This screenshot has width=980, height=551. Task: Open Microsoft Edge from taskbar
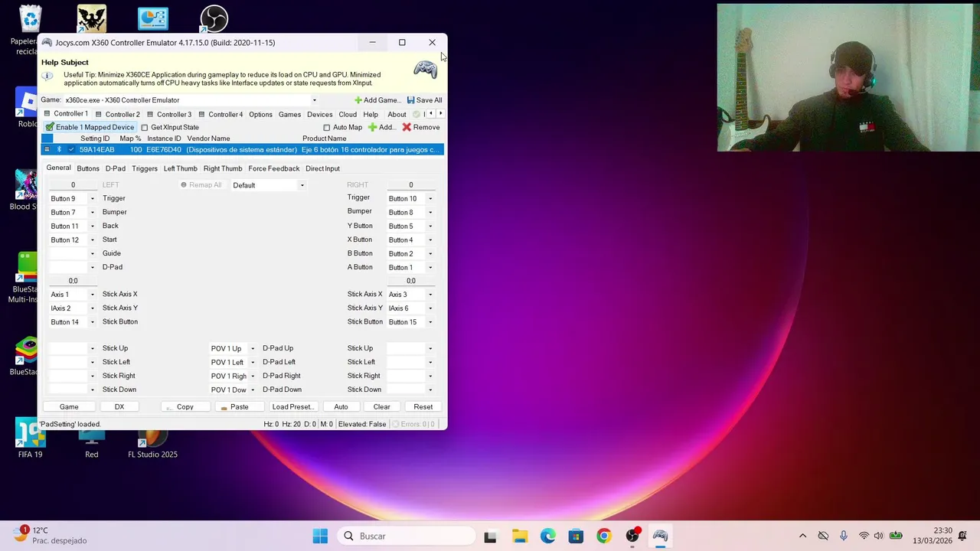pyautogui.click(x=547, y=536)
